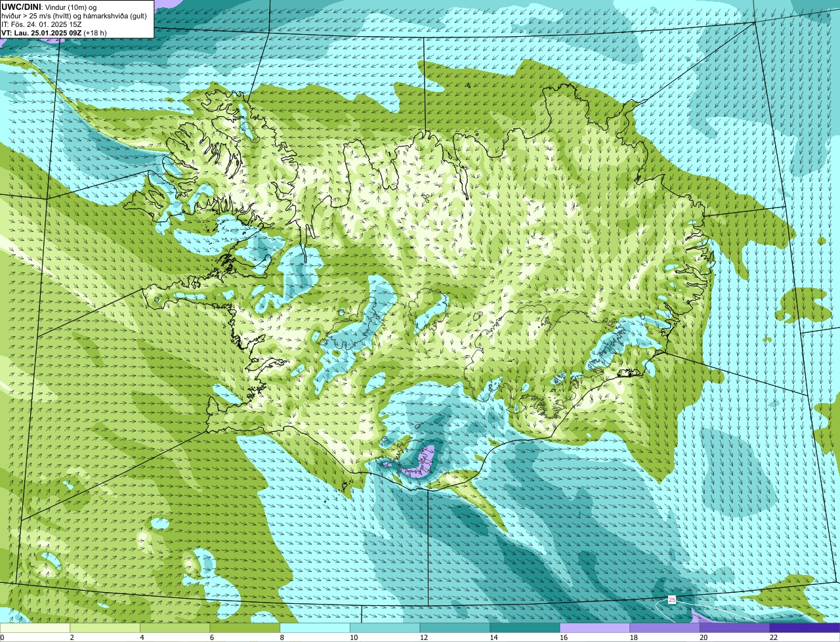
Task: Click the '8' scale label
Action: [x=282, y=637]
